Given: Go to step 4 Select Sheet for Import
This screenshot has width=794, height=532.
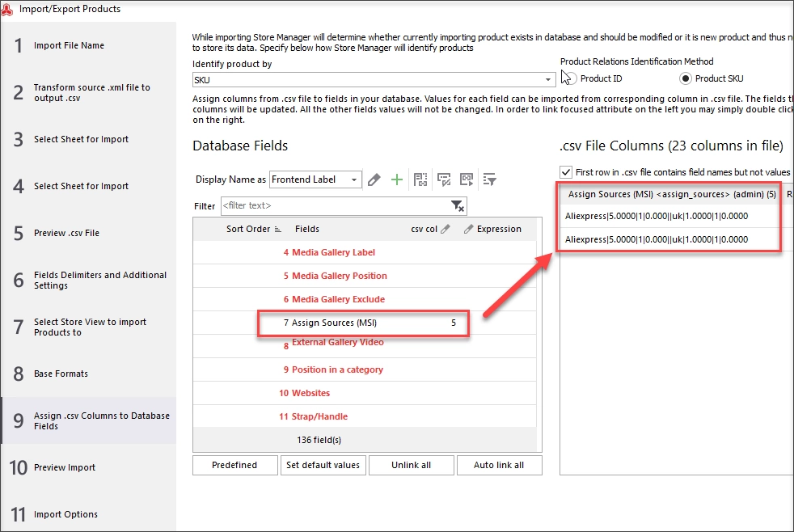Looking at the screenshot, I should (89, 186).
